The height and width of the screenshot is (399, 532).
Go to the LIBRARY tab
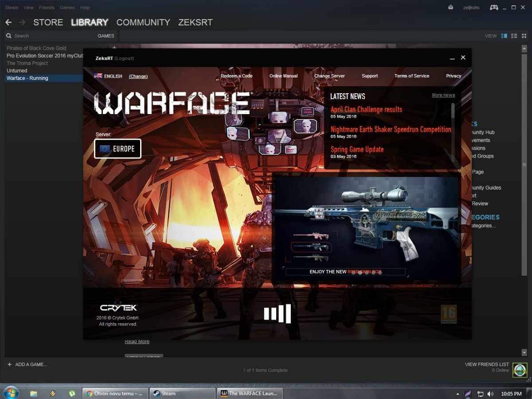click(90, 22)
